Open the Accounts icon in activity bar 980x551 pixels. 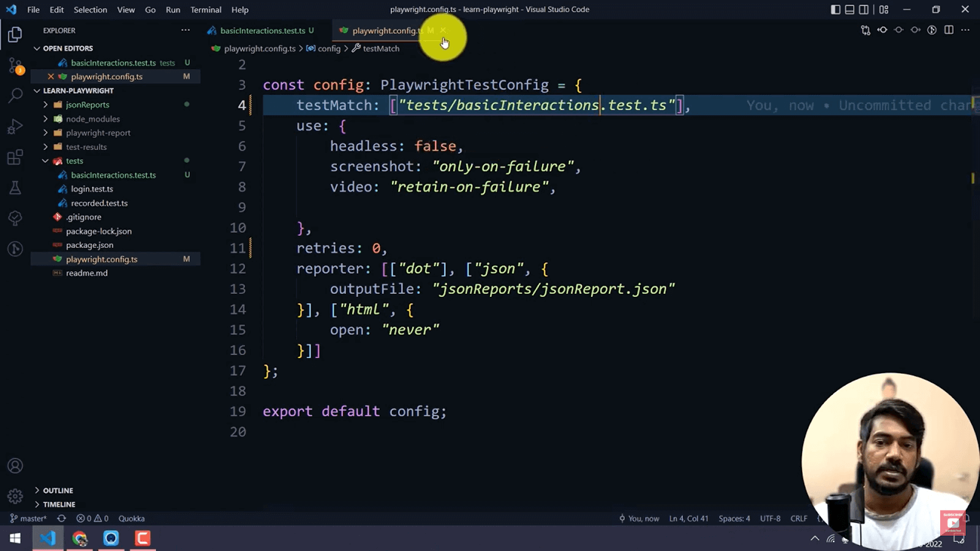click(x=15, y=466)
